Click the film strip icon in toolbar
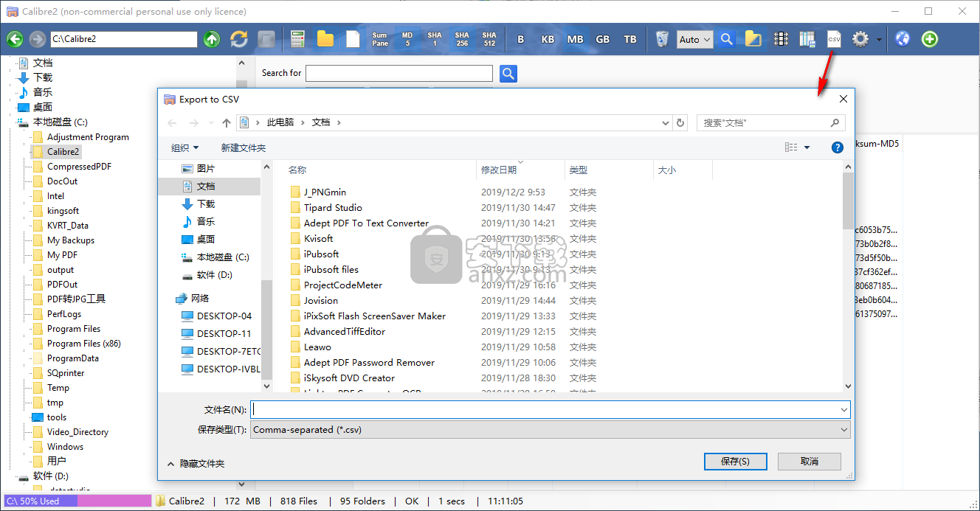 coord(781,39)
